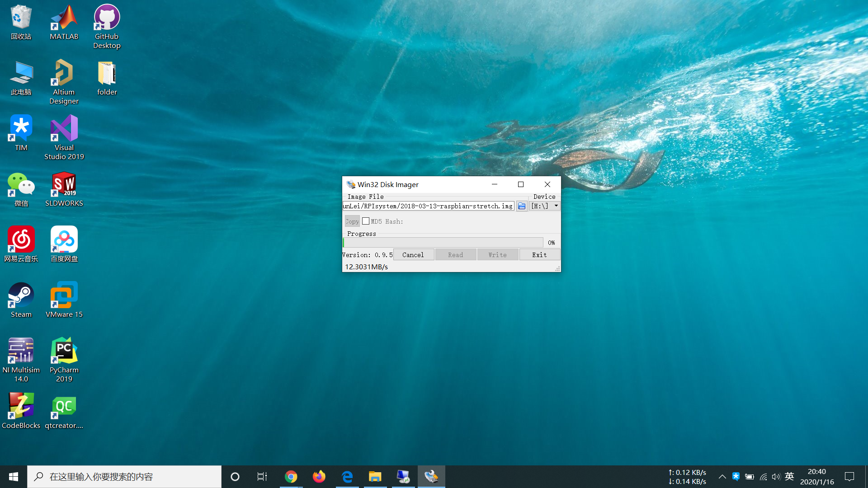Click Cancel operation button
The height and width of the screenshot is (488, 868).
tap(413, 254)
